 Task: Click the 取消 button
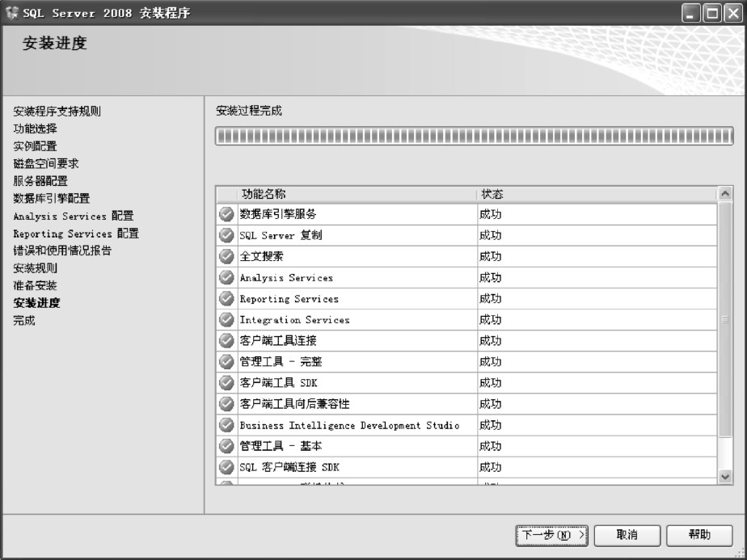[627, 535]
